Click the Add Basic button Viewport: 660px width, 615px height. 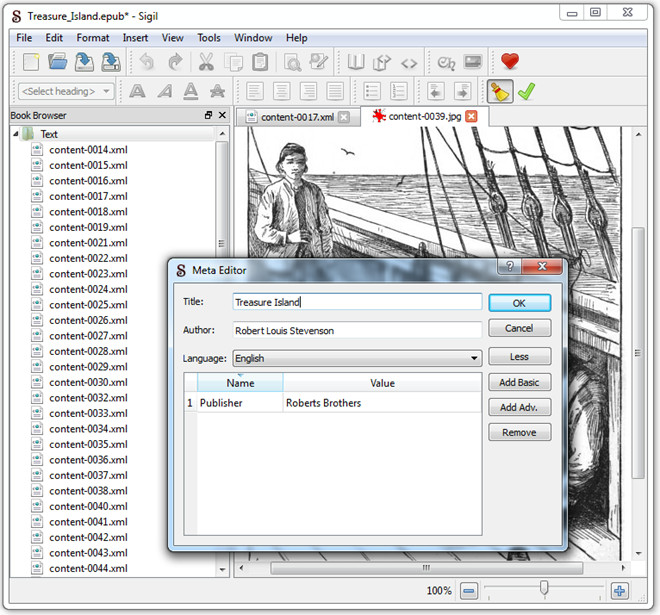[x=519, y=382]
